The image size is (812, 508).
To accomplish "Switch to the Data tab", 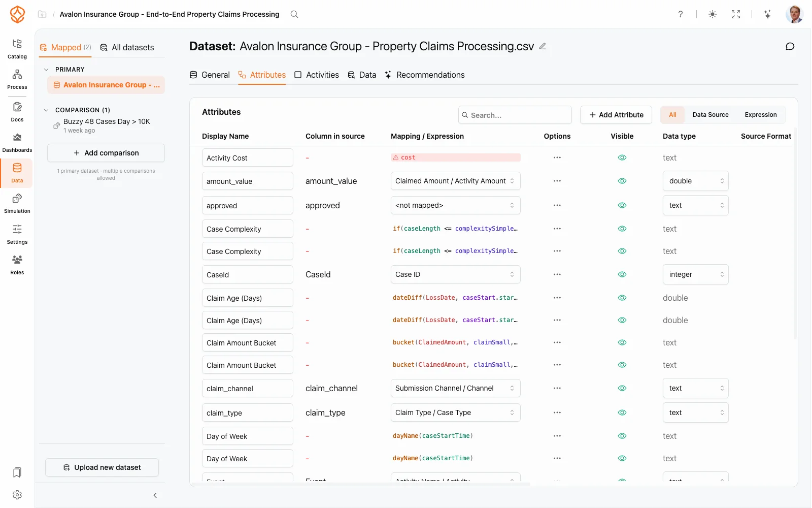I will [362, 75].
